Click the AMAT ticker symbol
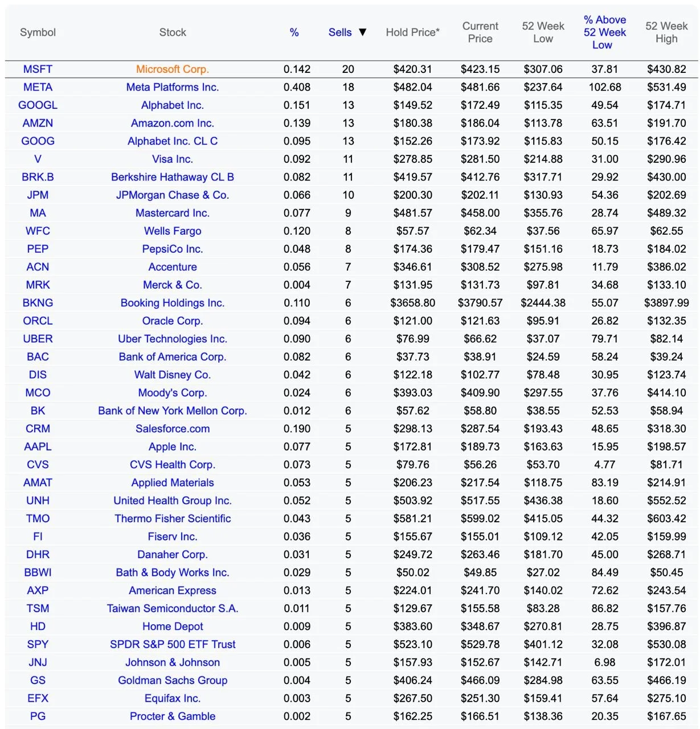The image size is (700, 729). [x=38, y=482]
